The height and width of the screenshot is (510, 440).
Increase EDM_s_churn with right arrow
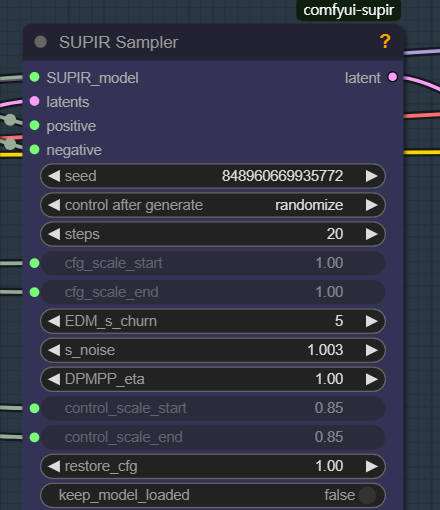[x=371, y=321]
